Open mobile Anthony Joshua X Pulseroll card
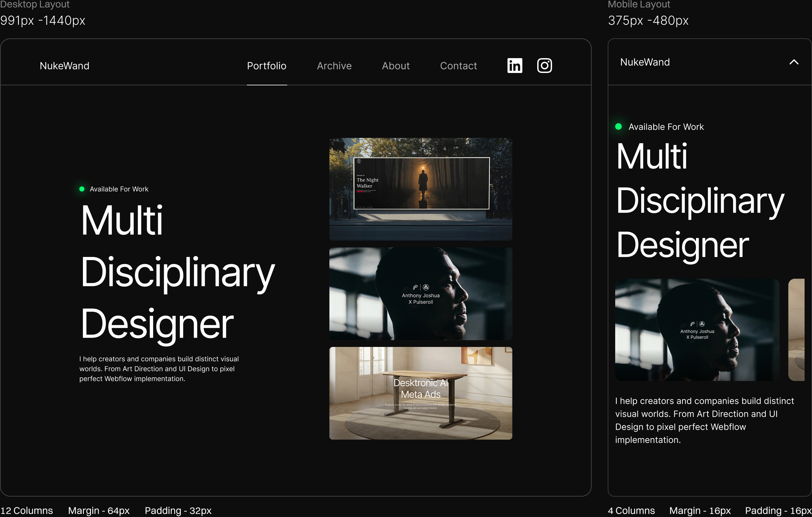The image size is (812, 517). coord(697,330)
